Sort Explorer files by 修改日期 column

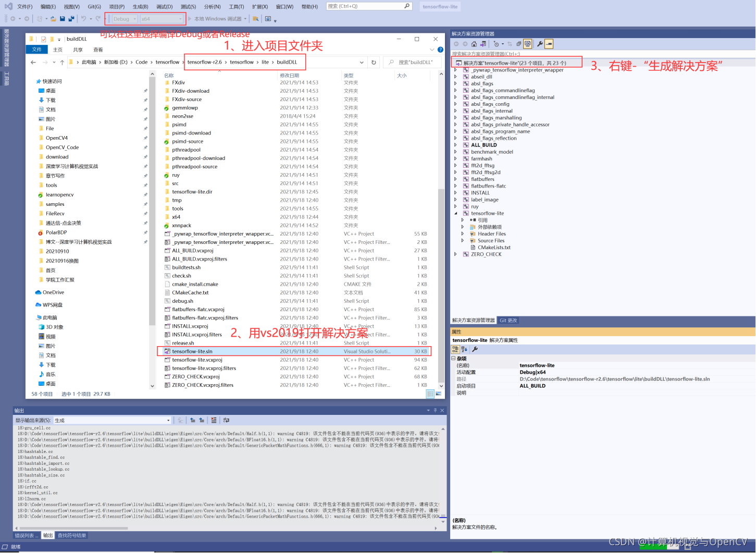pos(290,76)
